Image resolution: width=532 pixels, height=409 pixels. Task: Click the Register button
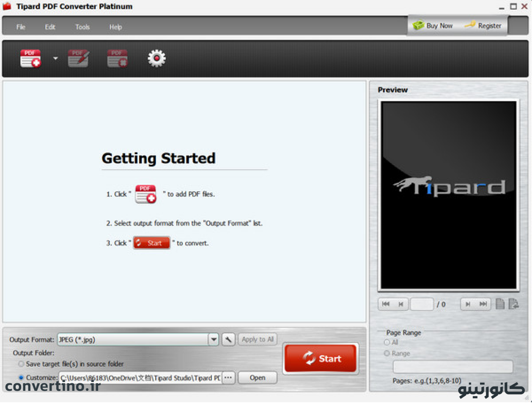click(x=483, y=26)
